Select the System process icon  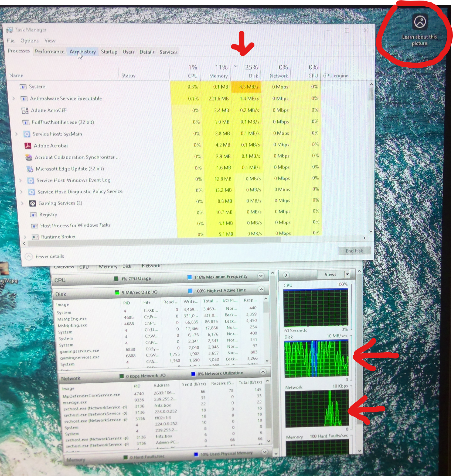click(x=23, y=87)
